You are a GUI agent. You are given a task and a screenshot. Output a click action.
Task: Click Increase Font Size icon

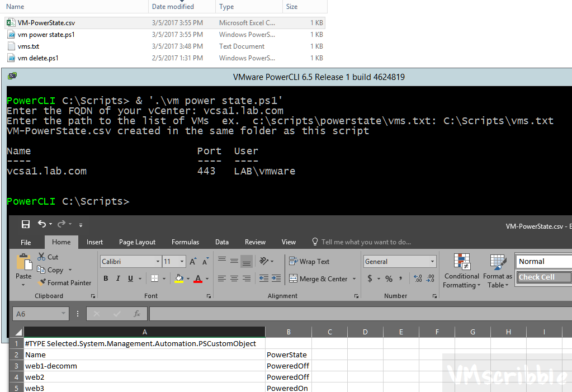click(x=192, y=261)
